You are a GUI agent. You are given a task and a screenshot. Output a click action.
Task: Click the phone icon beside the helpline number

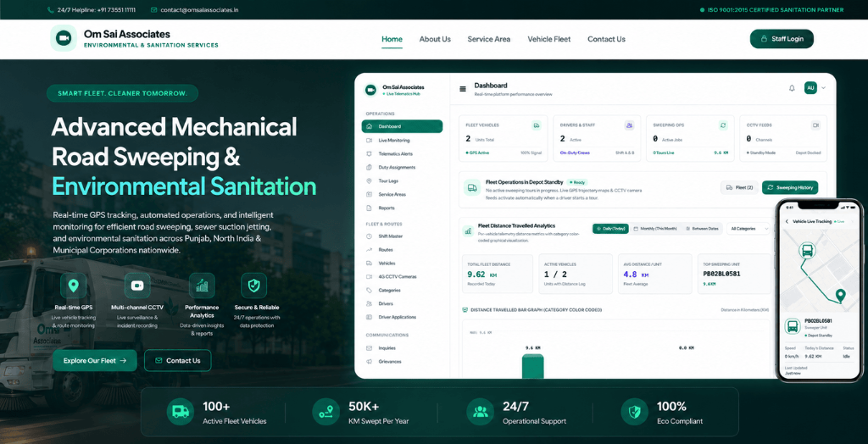click(50, 10)
